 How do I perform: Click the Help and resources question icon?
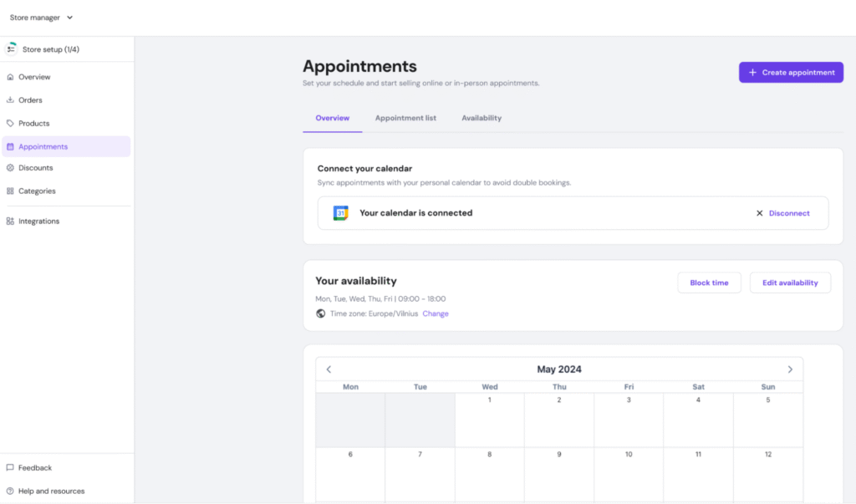(10, 491)
